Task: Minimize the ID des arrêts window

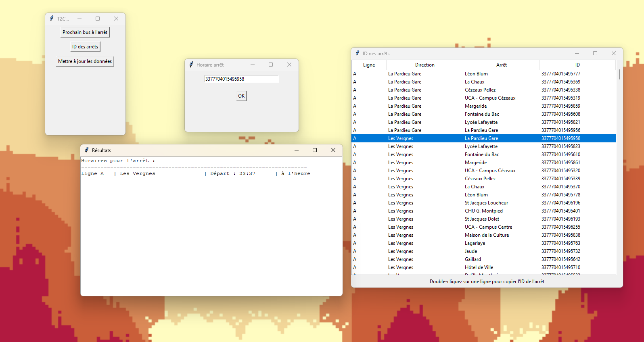Action: click(577, 53)
